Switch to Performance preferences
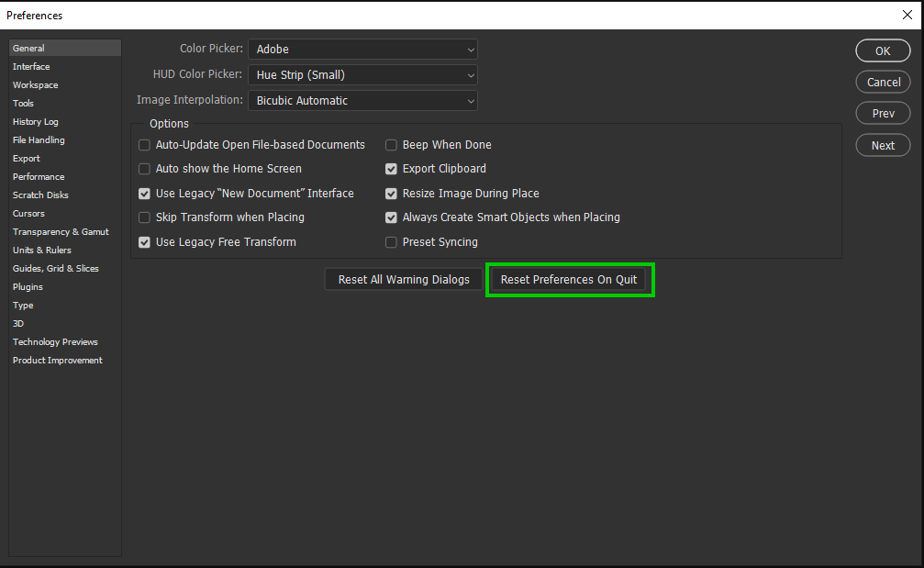The image size is (924, 568). pos(39,176)
